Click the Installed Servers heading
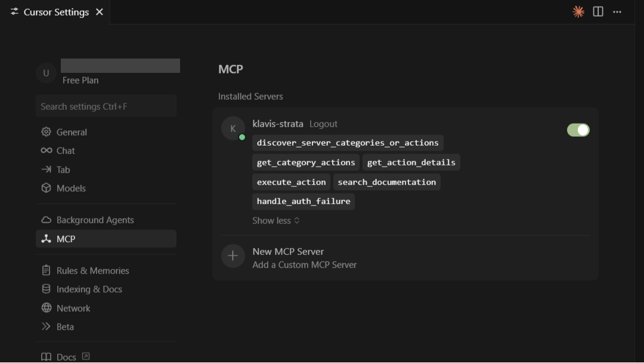 pyautogui.click(x=250, y=96)
